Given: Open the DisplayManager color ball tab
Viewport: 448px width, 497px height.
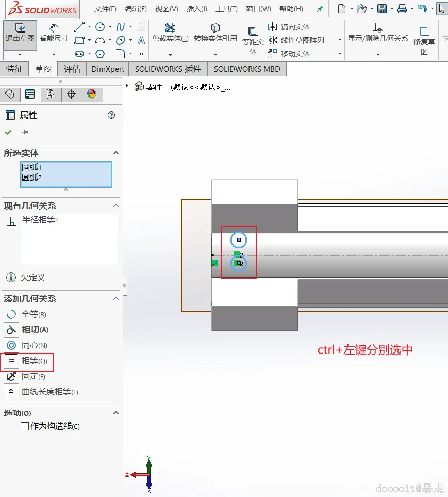Looking at the screenshot, I should coord(92,94).
